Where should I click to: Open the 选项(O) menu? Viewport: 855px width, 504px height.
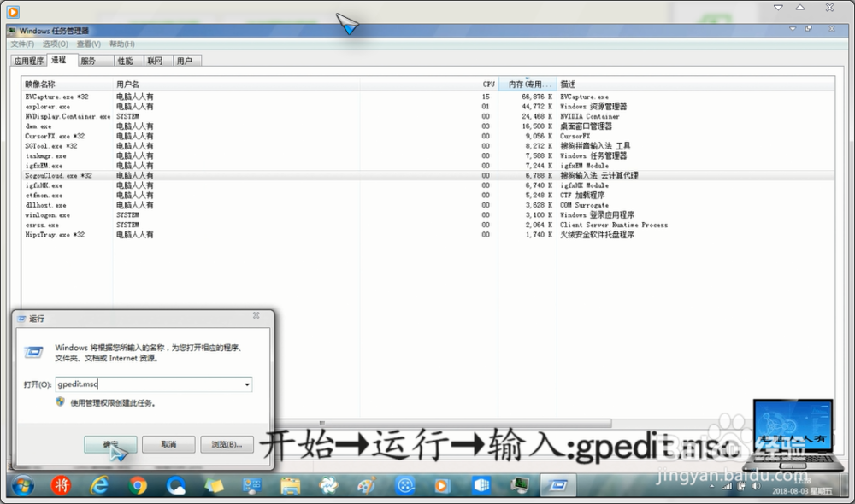pyautogui.click(x=55, y=44)
